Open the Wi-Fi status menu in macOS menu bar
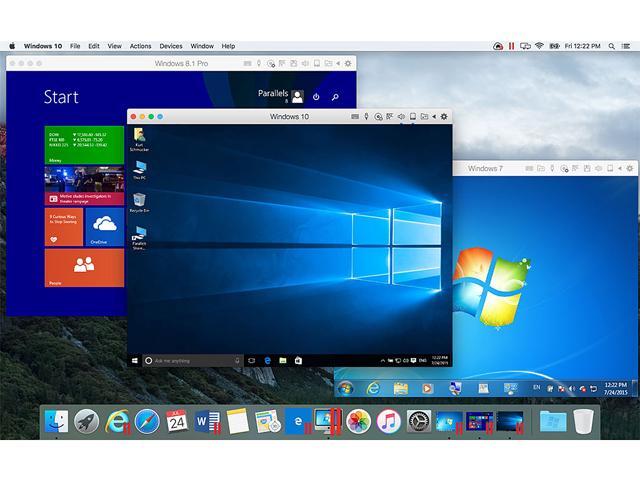The height and width of the screenshot is (480, 640). 539,46
